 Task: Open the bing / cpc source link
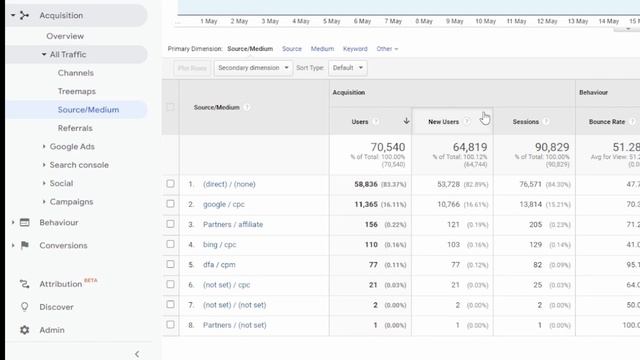tap(220, 244)
